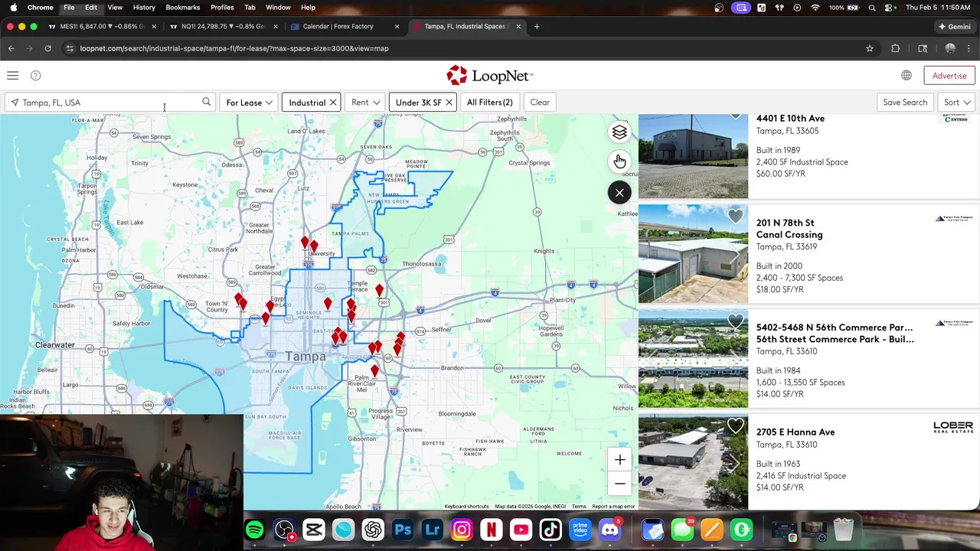Viewport: 980px width, 551px height.
Task: Close the Tampa, FL Industrial Spaces tab
Action: pyautogui.click(x=518, y=26)
